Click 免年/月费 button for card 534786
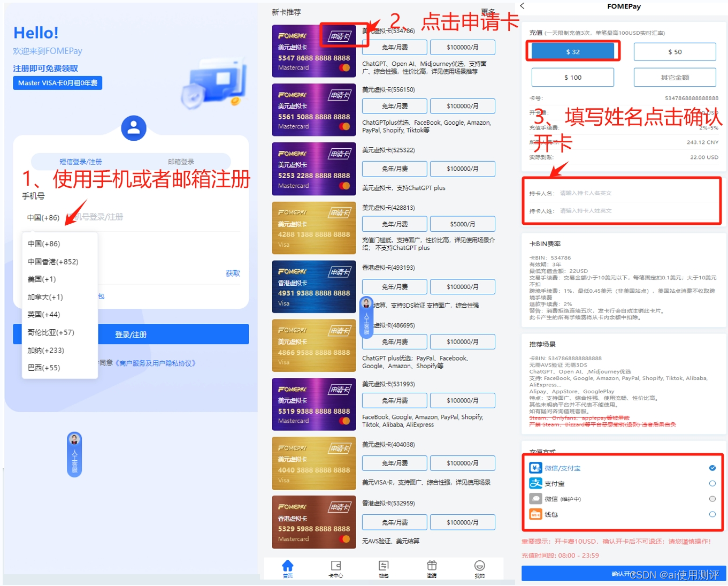728x586 pixels. (395, 47)
